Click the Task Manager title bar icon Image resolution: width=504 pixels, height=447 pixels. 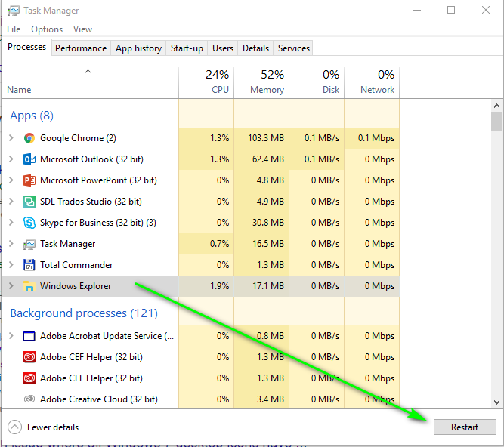point(13,11)
